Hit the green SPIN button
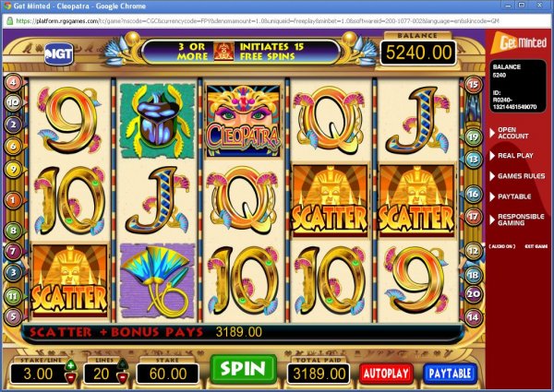 tap(243, 370)
